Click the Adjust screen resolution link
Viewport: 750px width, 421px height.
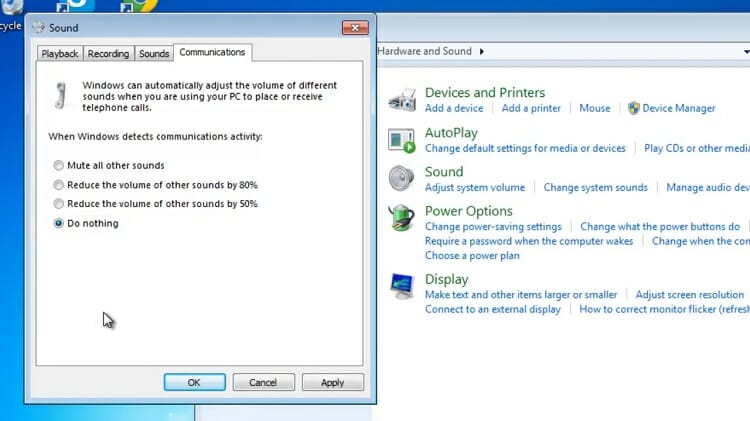[x=690, y=295]
